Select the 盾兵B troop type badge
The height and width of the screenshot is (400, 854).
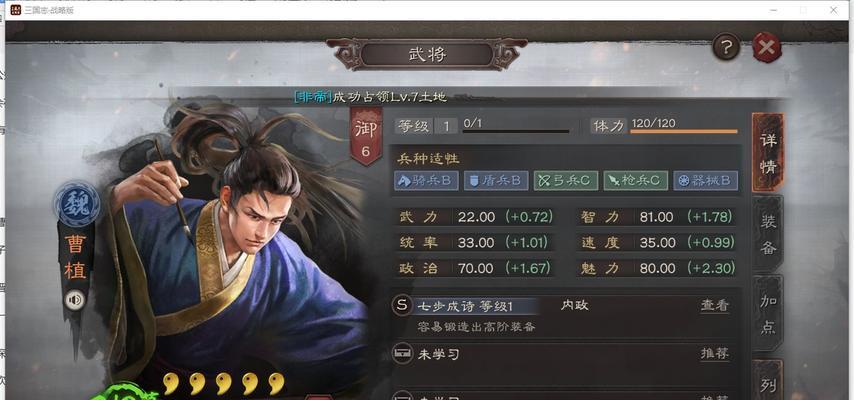[x=496, y=180]
